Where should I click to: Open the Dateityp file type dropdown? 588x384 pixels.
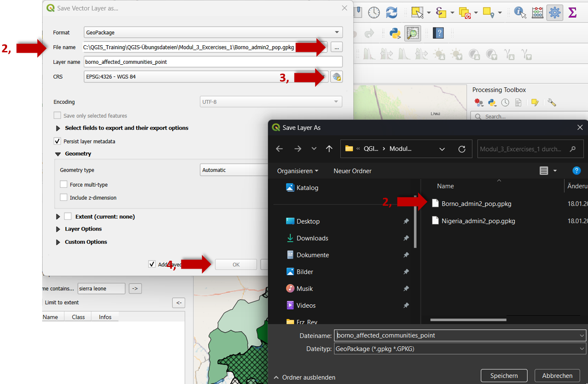tap(460, 349)
